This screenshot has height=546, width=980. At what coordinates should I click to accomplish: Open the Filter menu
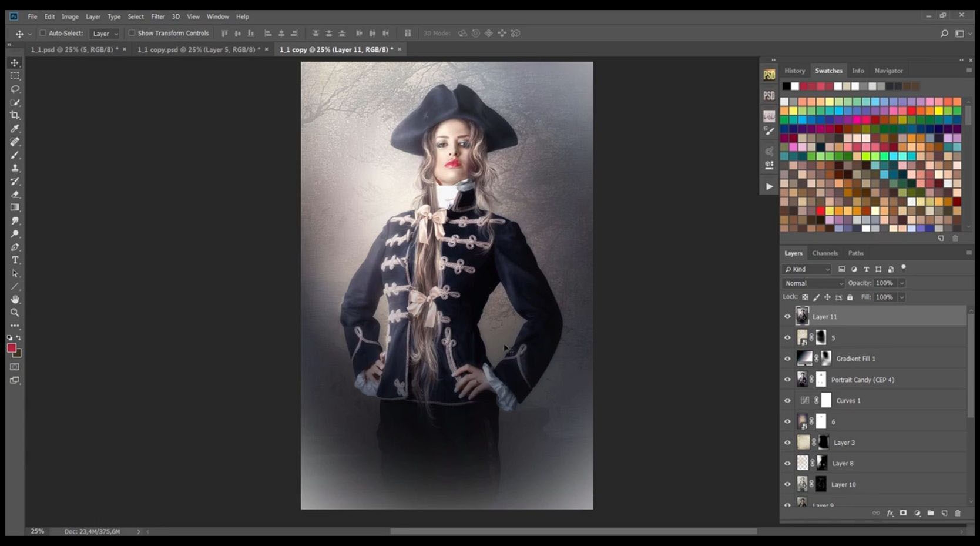pos(157,16)
